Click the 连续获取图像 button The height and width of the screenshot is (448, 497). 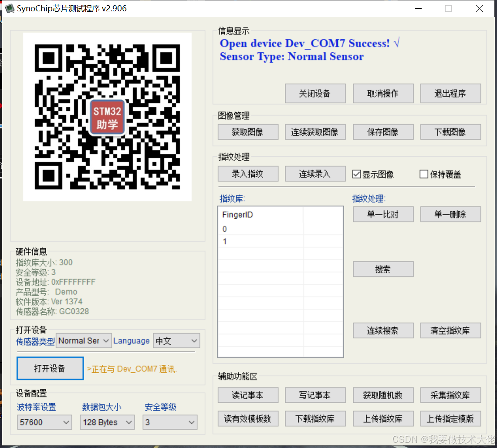point(315,132)
